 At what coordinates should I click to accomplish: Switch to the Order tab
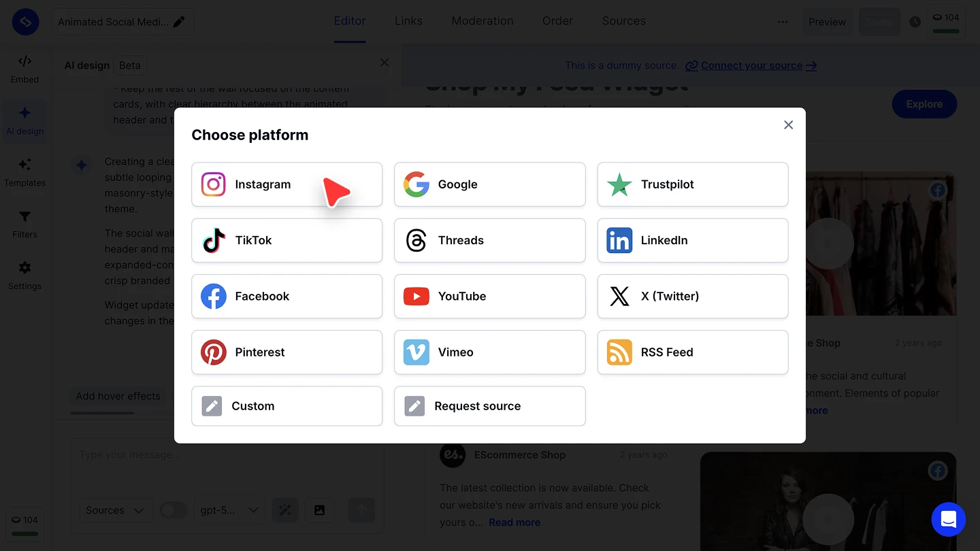coord(557,21)
